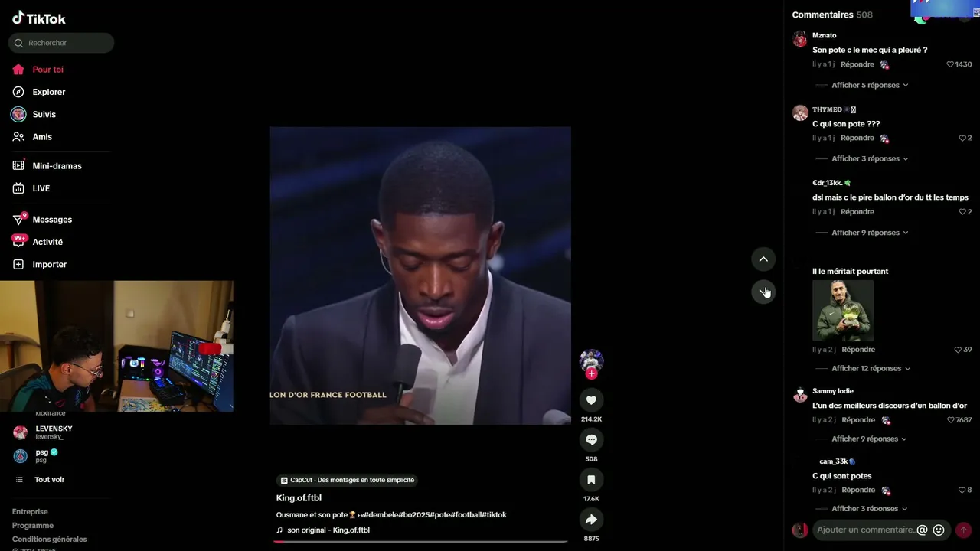
Task: Go to previous video with up arrow
Action: point(763,259)
